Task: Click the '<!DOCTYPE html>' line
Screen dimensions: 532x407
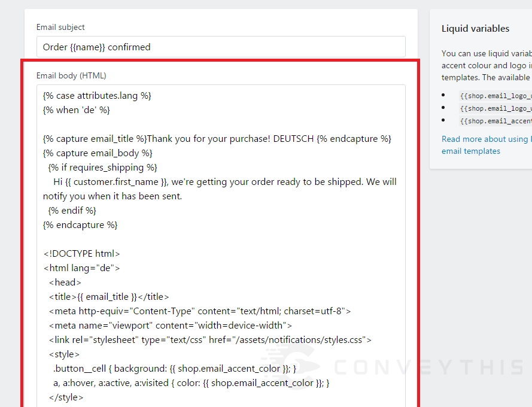Action: coord(82,254)
